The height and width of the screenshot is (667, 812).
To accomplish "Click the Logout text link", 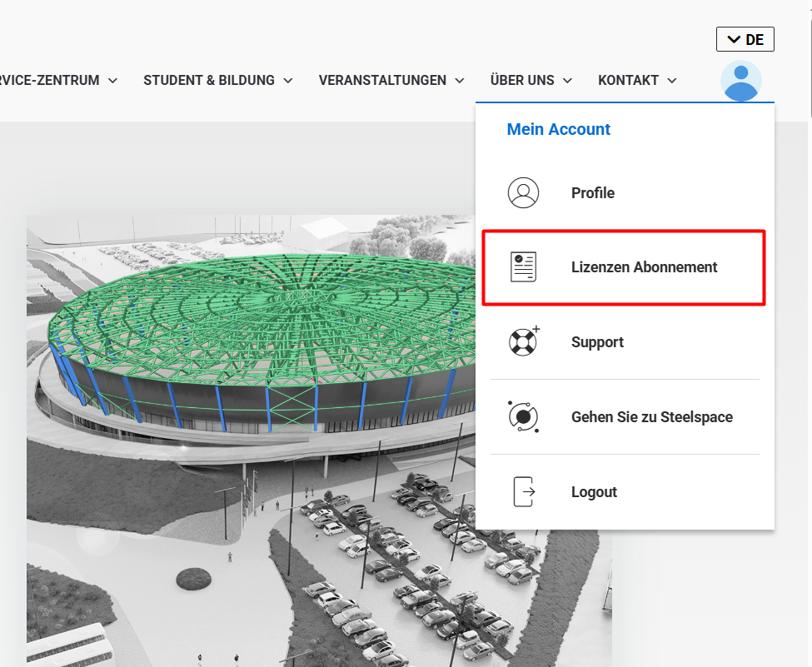I will coord(594,492).
